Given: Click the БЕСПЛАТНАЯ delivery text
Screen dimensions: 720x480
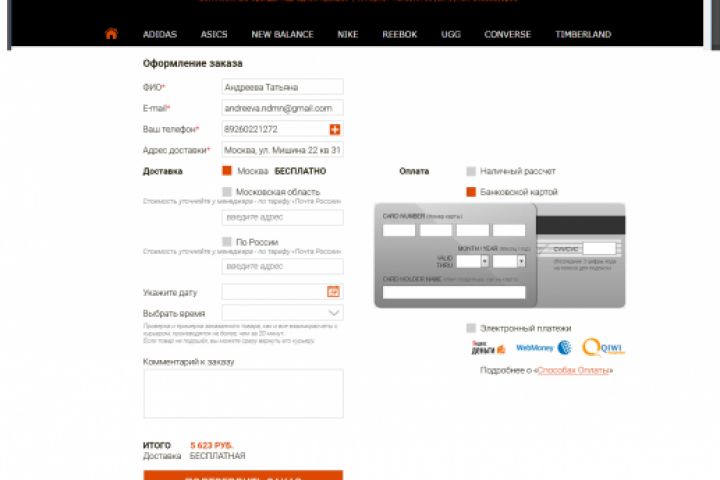Looking at the screenshot, I should pyautogui.click(x=217, y=456).
